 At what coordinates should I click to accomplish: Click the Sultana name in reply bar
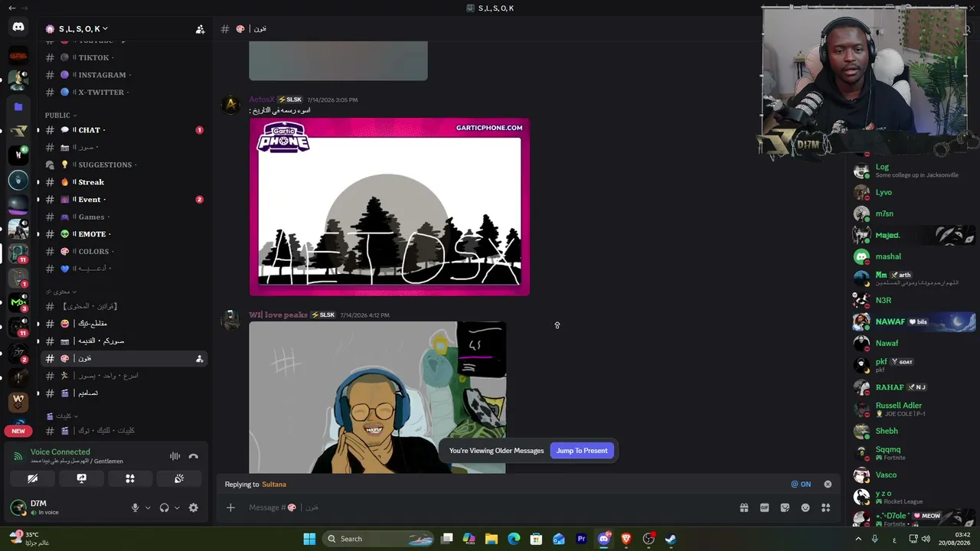pos(274,484)
